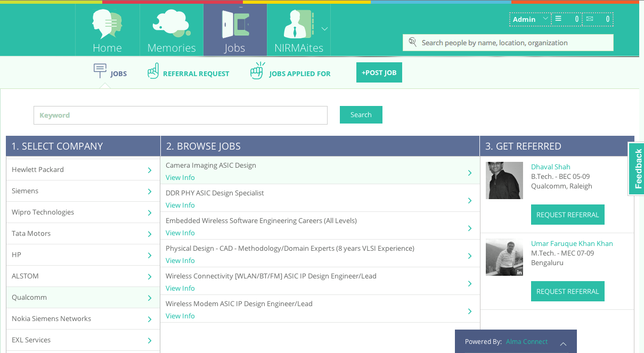Image resolution: width=644 pixels, height=353 pixels.
Task: Open the JOBS APPLIED FOR tab
Action: point(300,73)
